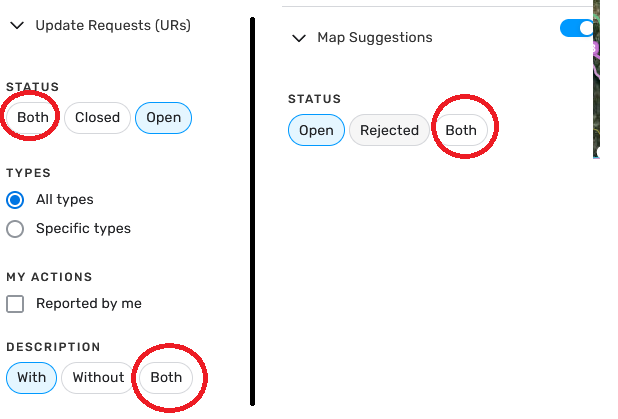This screenshot has height=419, width=618.
Task: Select With in the Description filter
Action: 32,378
